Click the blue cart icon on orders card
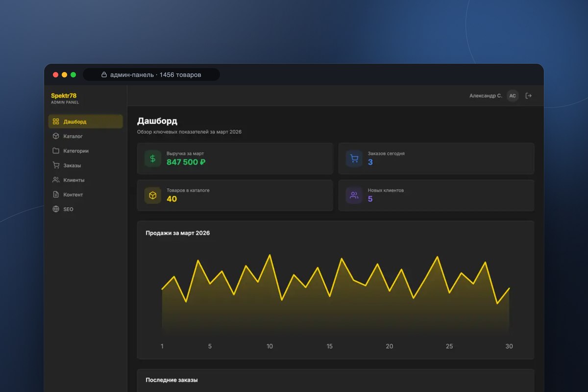 (354, 158)
